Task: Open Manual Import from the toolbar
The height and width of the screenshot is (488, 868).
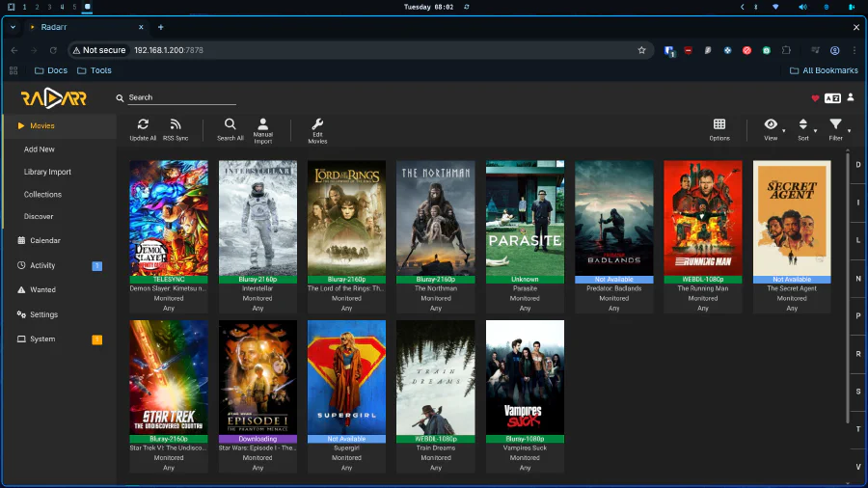Action: 263,124
